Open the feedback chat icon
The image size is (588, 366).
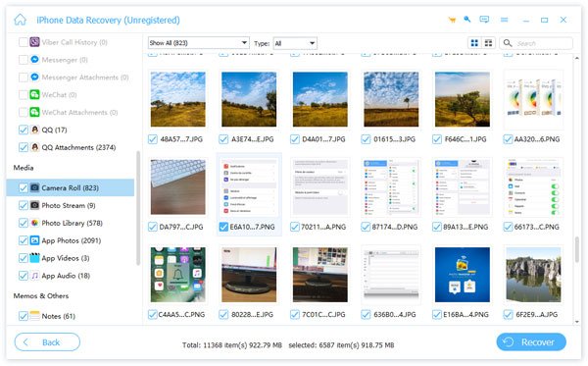pyautogui.click(x=484, y=20)
